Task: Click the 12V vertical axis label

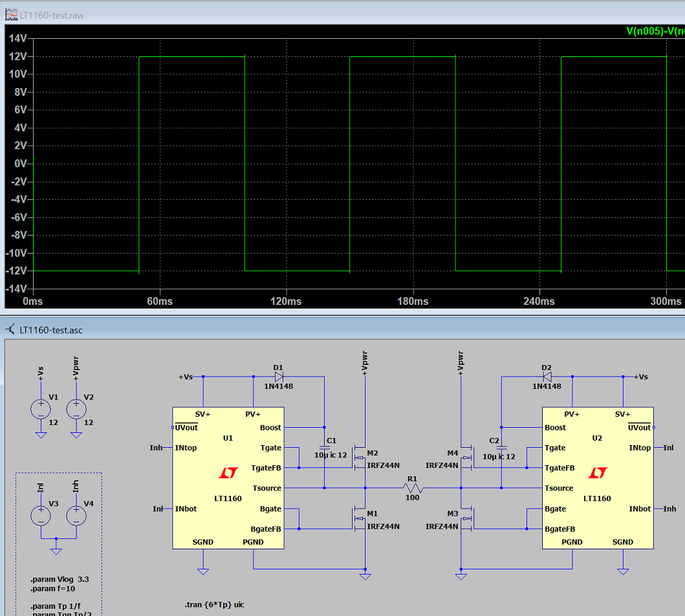Action: tap(18, 56)
